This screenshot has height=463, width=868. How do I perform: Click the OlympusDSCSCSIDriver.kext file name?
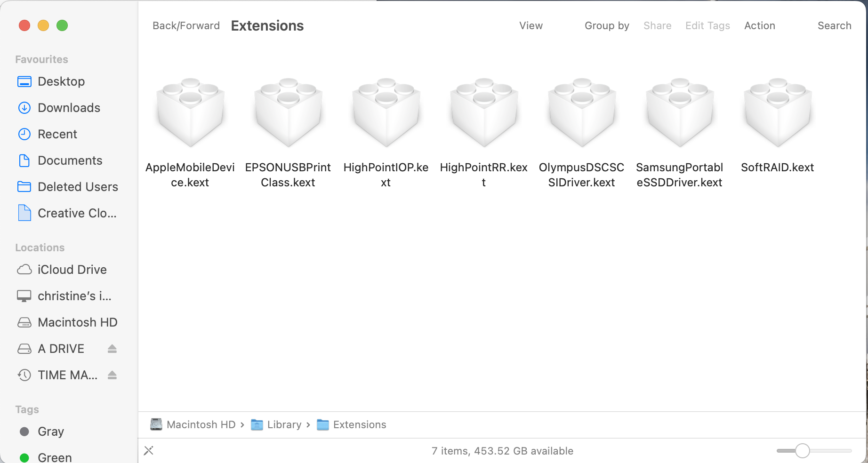pyautogui.click(x=582, y=175)
